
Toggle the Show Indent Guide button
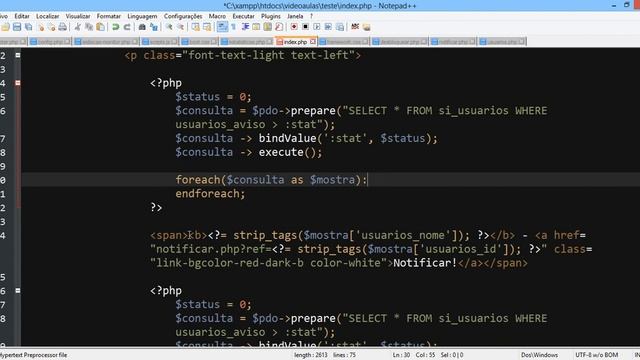244,27
